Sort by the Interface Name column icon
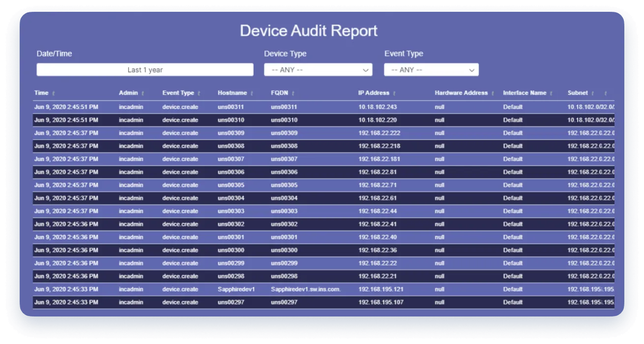The width and height of the screenshot is (644, 344). coord(551,93)
